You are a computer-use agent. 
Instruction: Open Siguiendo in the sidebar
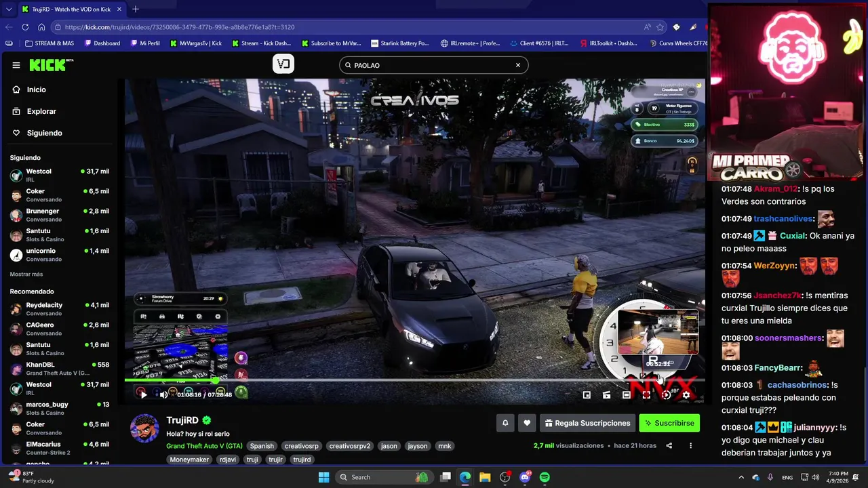click(x=44, y=133)
